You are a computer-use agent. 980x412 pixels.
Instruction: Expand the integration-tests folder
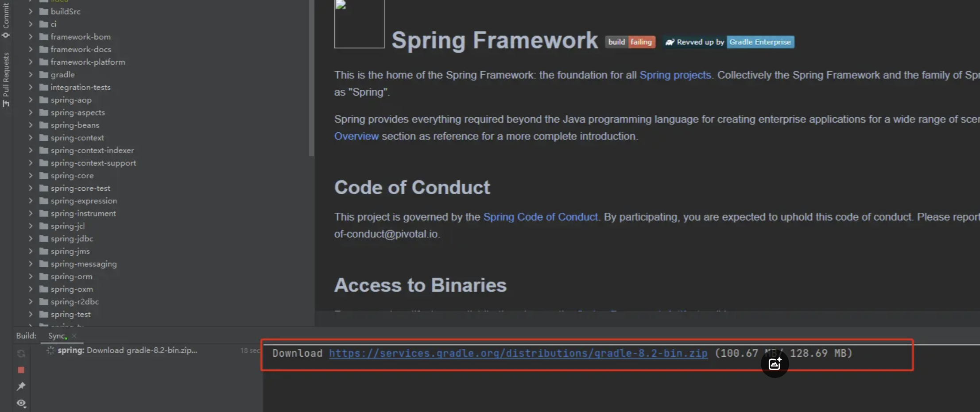coord(31,87)
